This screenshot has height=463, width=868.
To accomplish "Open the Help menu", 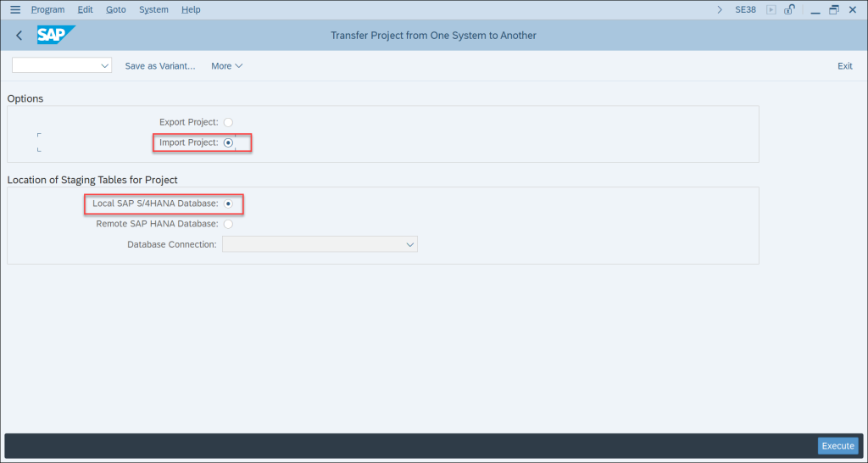I will click(x=191, y=9).
